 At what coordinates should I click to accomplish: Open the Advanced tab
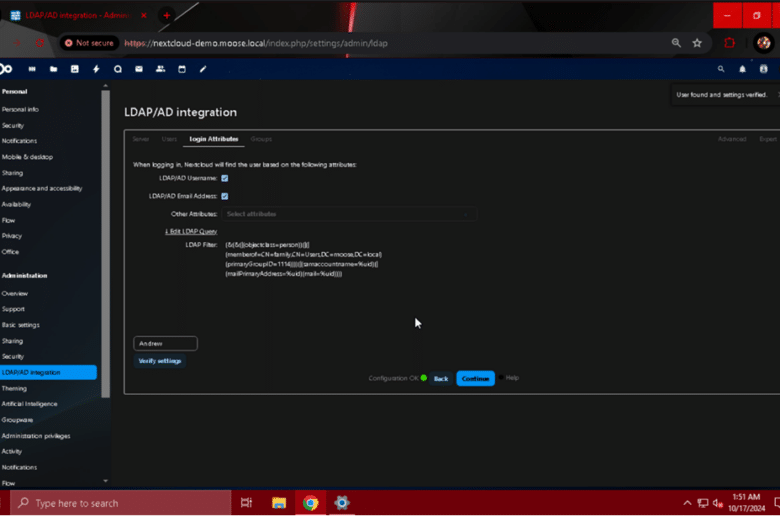pos(732,139)
